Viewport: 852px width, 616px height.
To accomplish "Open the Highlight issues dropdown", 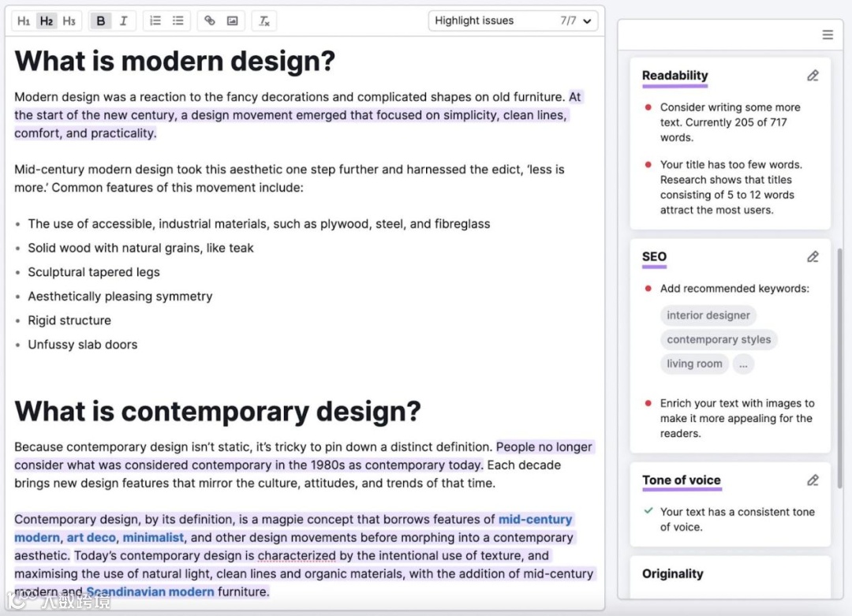I will click(513, 21).
